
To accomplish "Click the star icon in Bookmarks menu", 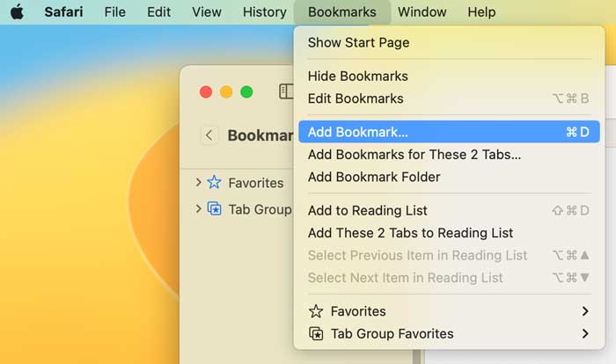I will pos(315,311).
